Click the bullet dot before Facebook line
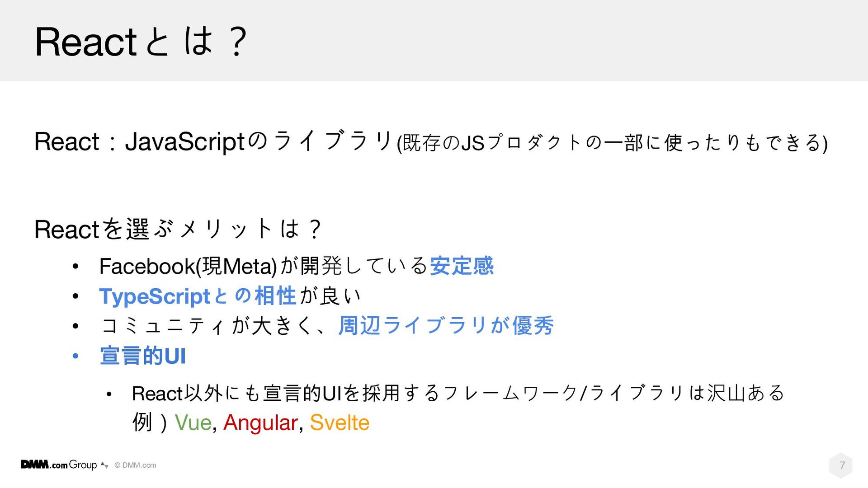Image resolution: width=868 pixels, height=488 pixels. (75, 266)
